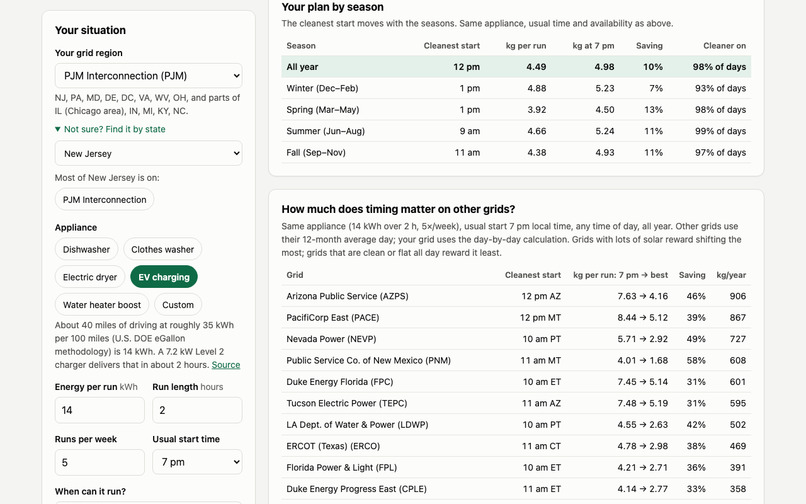The image size is (806, 504).
Task: Click the Runs per week field
Action: coord(100,462)
